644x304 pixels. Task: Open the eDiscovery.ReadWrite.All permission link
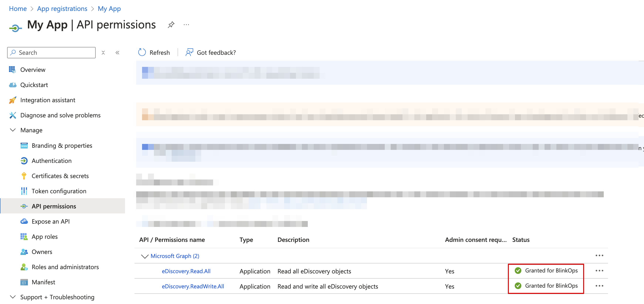coord(193,286)
